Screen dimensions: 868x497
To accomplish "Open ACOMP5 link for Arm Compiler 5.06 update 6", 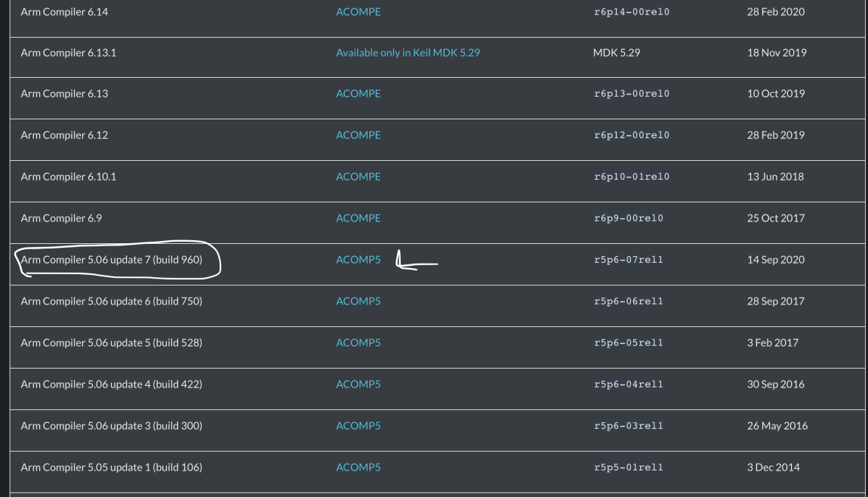I will click(x=358, y=301).
